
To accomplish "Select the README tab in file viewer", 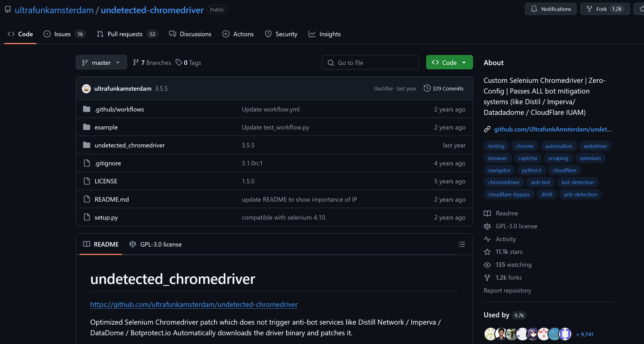I will click(101, 244).
